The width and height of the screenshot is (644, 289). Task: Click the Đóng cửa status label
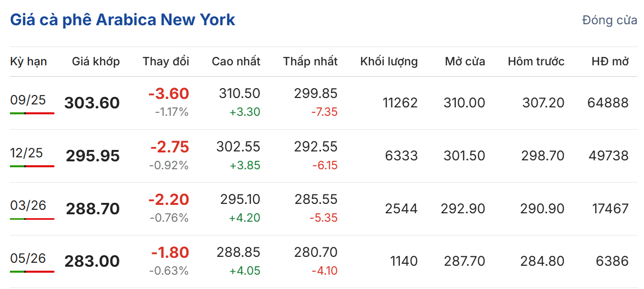click(609, 20)
